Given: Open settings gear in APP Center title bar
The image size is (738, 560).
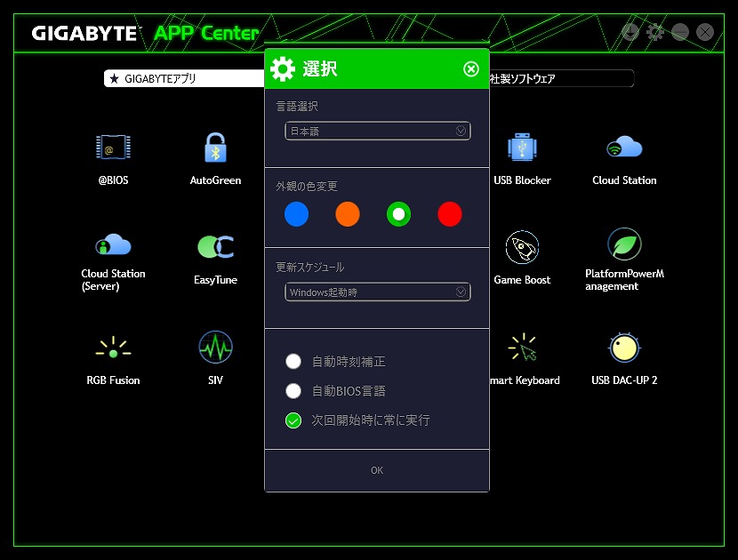Looking at the screenshot, I should (x=655, y=32).
